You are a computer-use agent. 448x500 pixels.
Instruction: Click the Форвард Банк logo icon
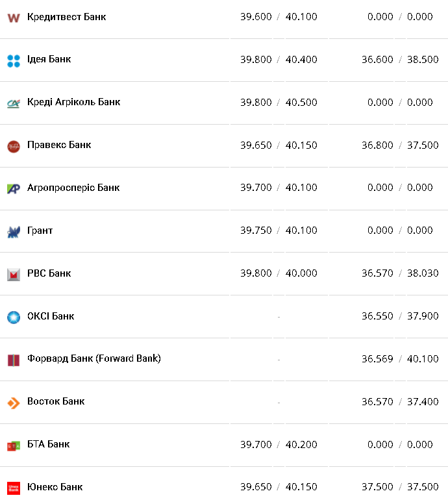pyautogui.click(x=14, y=360)
